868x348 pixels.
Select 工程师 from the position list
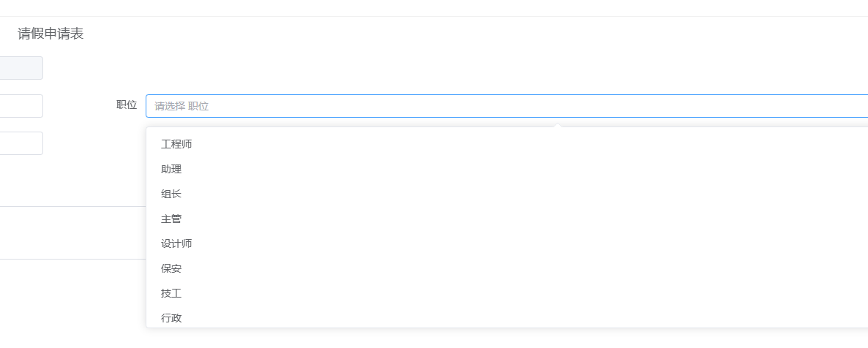[176, 145]
